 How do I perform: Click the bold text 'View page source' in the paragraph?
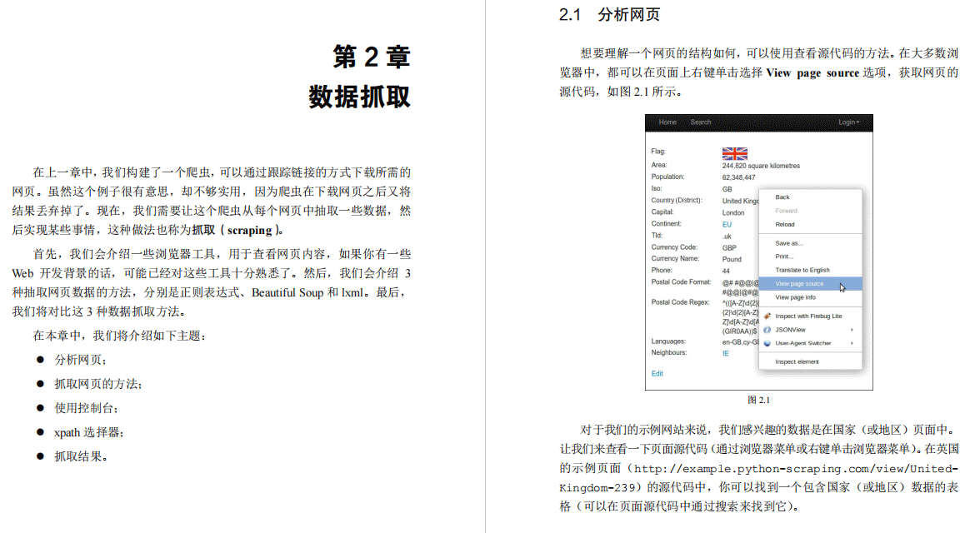click(x=812, y=72)
